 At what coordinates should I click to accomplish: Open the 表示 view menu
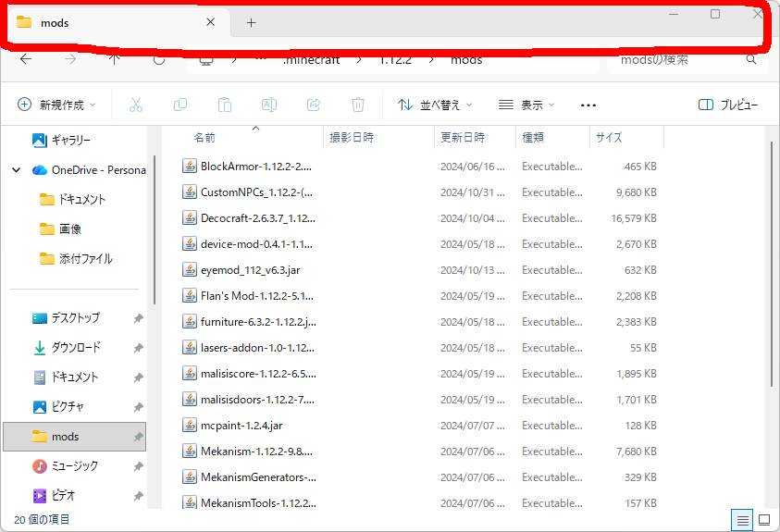click(525, 105)
